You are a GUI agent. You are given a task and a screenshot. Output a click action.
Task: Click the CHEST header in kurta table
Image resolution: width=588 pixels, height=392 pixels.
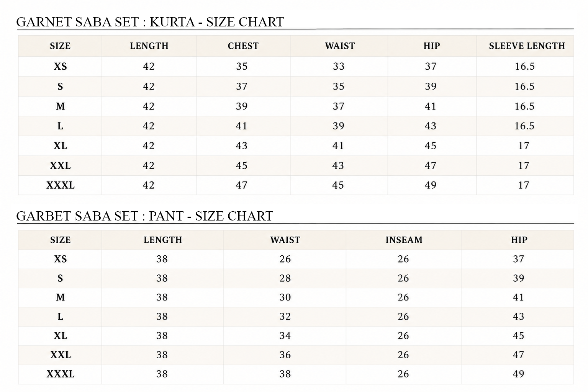point(243,46)
